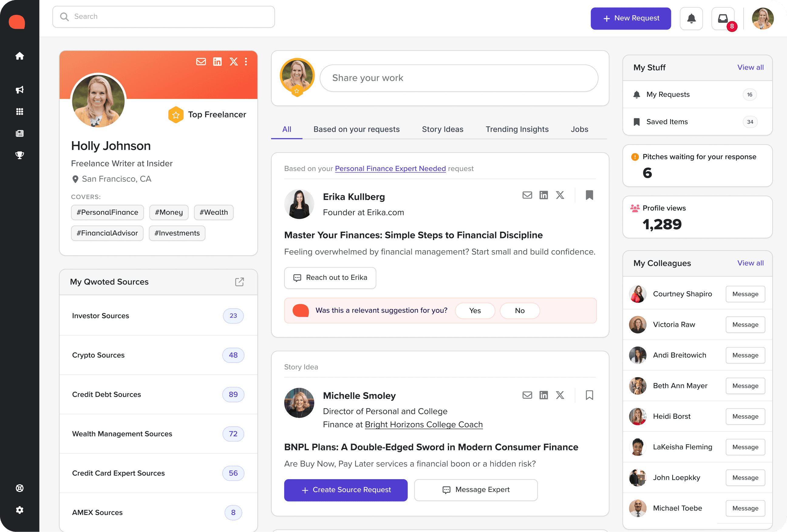Bookmark Michelle Smoley's story idea
Viewport: 787px width, 532px height.
pyautogui.click(x=589, y=395)
